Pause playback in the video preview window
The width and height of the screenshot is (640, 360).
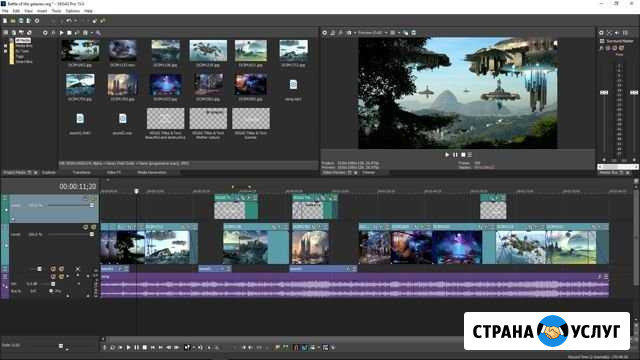[x=455, y=155]
